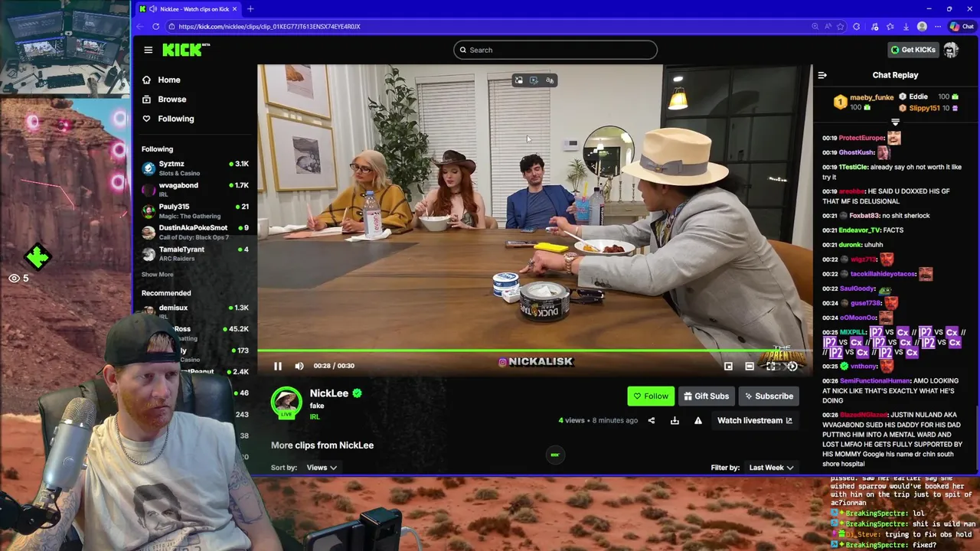Open Browse in Kick sidebar
980x551 pixels.
tap(171, 99)
